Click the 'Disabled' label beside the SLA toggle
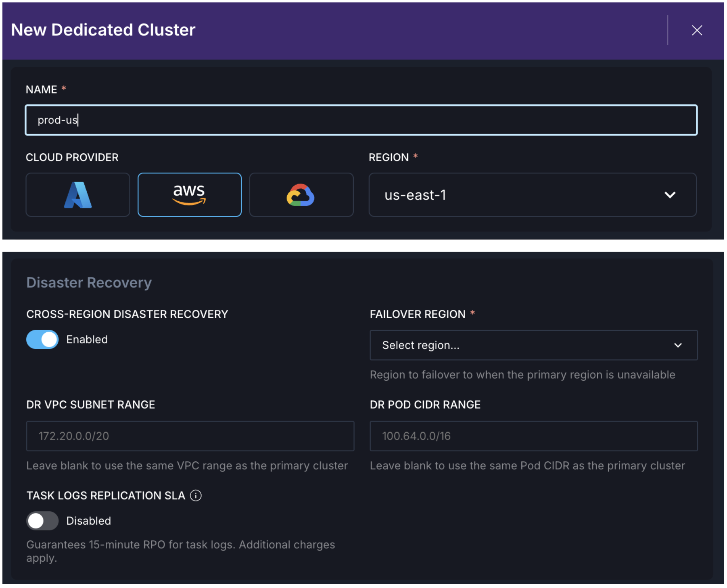Image resolution: width=727 pixels, height=588 pixels. pos(88,521)
